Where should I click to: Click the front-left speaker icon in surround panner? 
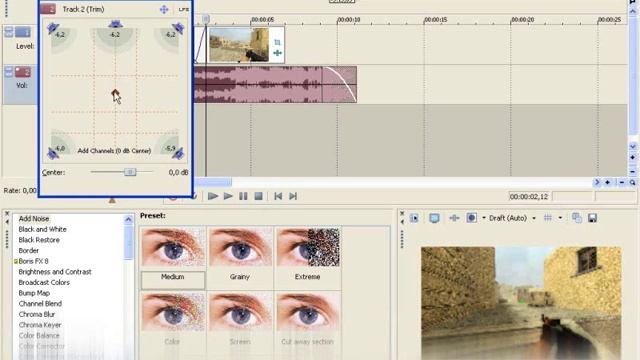pos(53,28)
